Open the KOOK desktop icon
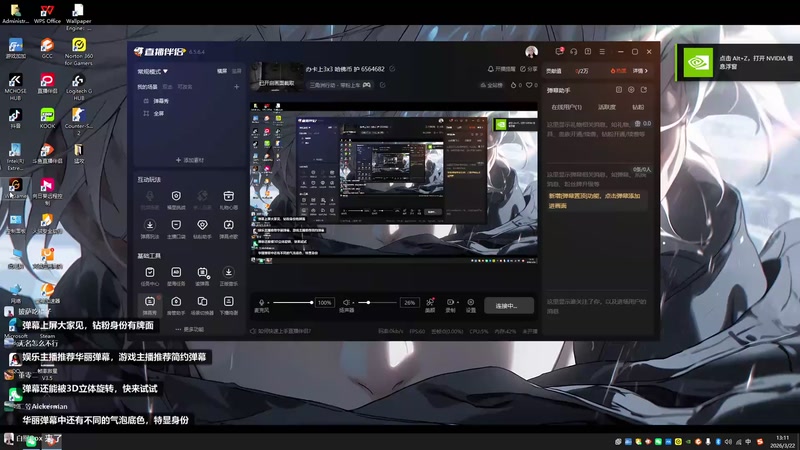 (47, 118)
